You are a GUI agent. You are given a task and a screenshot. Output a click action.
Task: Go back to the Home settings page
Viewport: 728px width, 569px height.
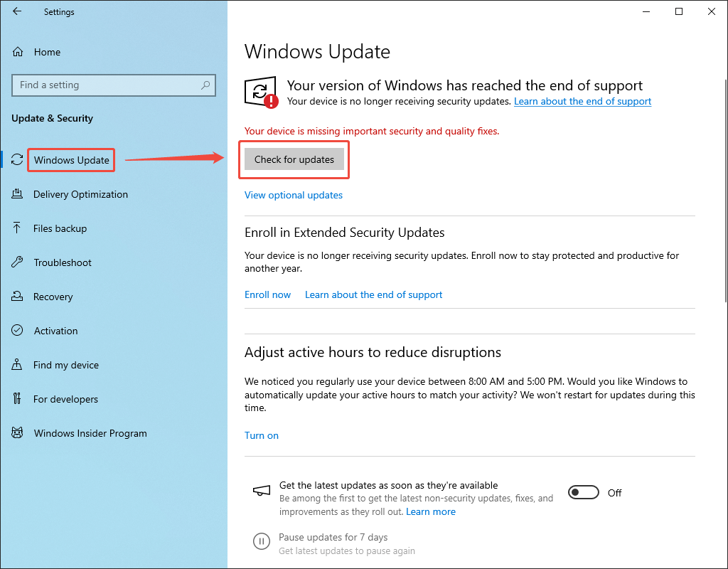coord(16,11)
